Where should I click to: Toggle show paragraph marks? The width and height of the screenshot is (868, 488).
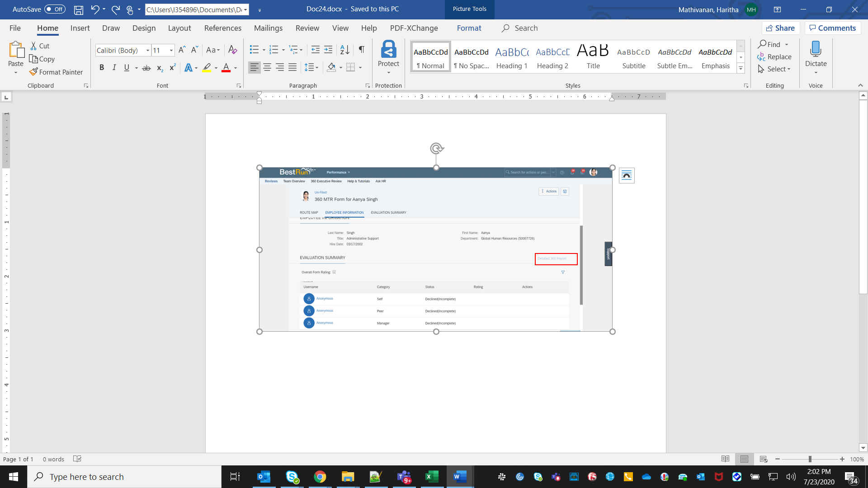pyautogui.click(x=362, y=50)
